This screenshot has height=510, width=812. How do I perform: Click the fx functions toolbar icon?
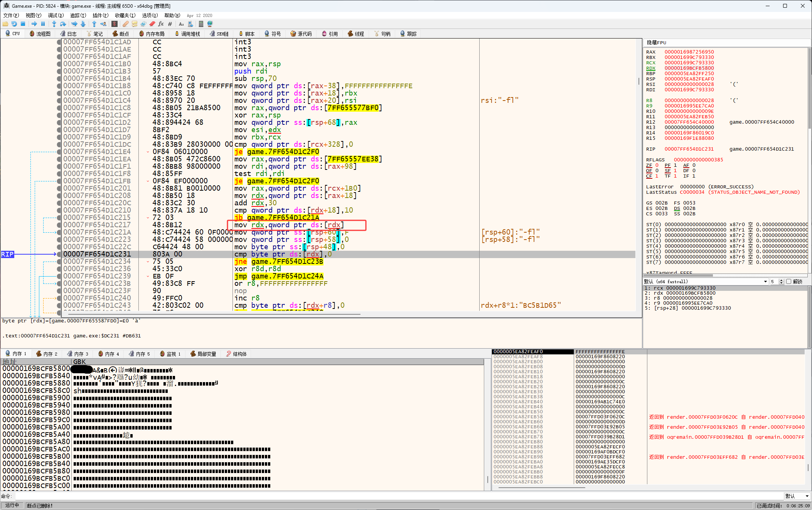tap(161, 24)
